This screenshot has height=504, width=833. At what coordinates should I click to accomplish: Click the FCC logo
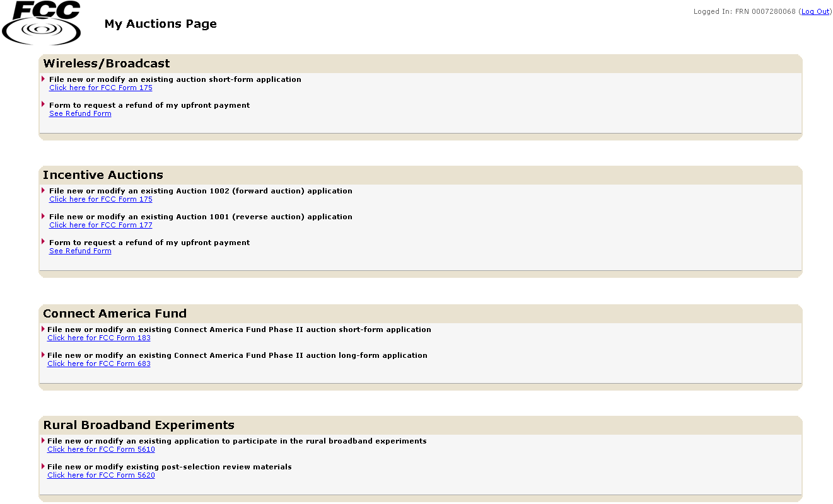(42, 23)
